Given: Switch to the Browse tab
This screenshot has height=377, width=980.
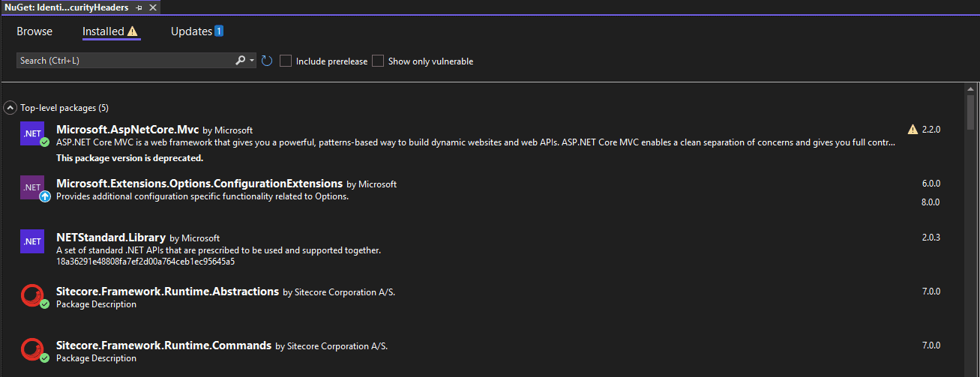Looking at the screenshot, I should click(x=34, y=31).
